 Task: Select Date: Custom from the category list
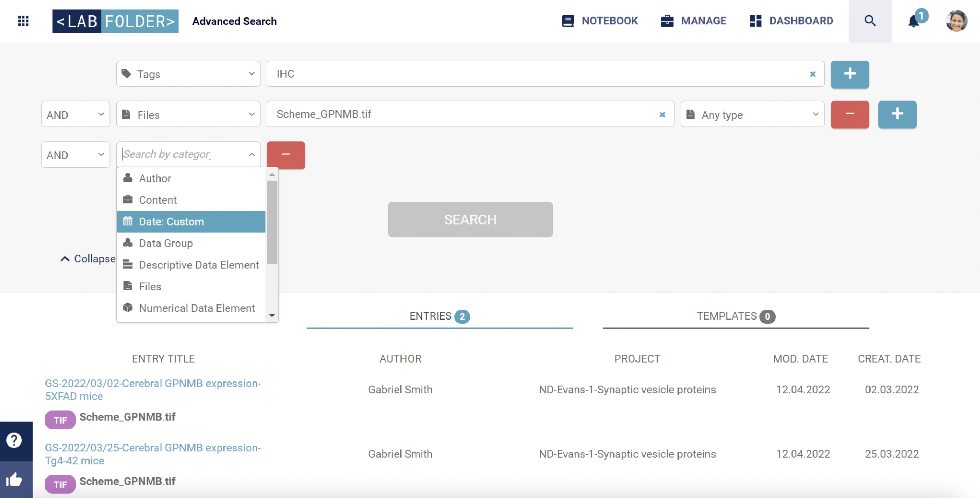click(x=171, y=221)
